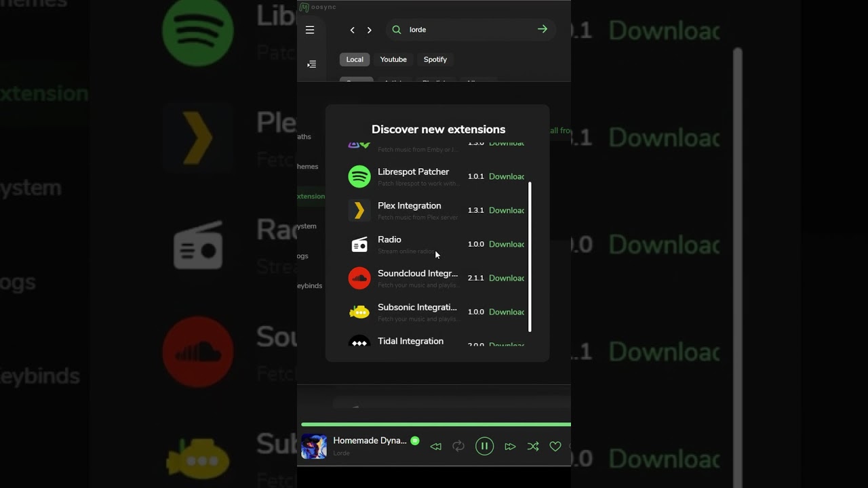Click the 1.0.1 version of Librespot Patcher

point(476,176)
